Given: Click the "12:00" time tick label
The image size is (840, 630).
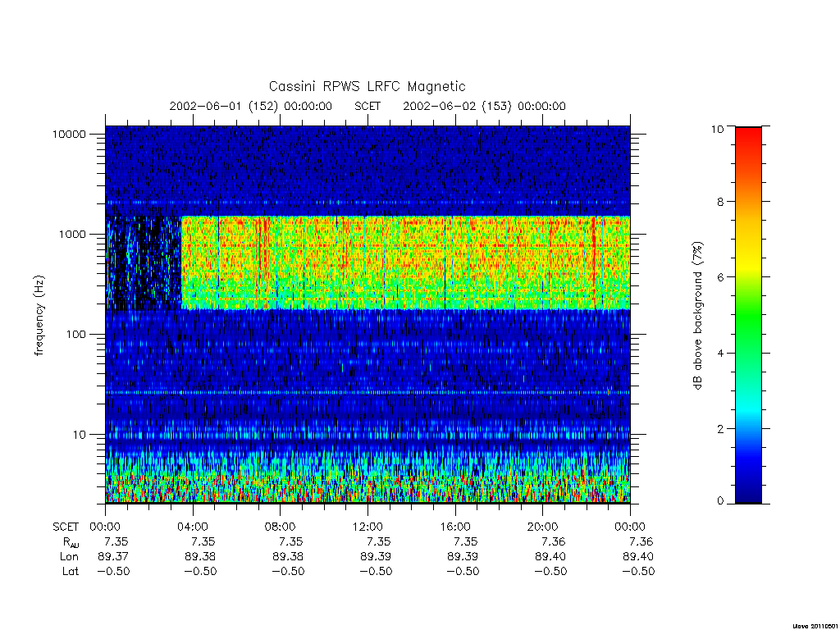Looking at the screenshot, I should pyautogui.click(x=367, y=527).
